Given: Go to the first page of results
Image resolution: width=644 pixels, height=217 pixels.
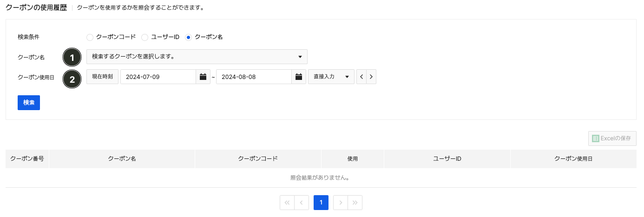Looking at the screenshot, I should 287,203.
